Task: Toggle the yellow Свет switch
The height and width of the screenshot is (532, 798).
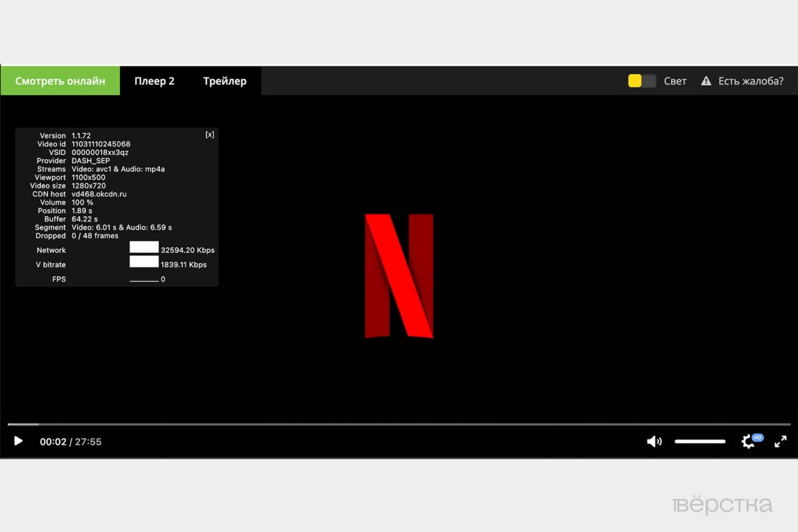Action: [641, 81]
